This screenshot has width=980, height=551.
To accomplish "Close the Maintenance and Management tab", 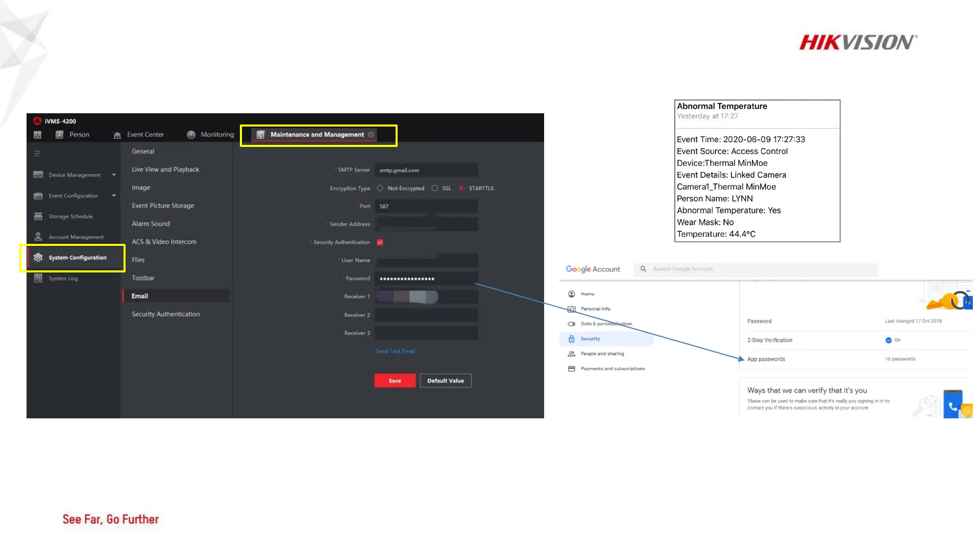I will click(x=371, y=135).
